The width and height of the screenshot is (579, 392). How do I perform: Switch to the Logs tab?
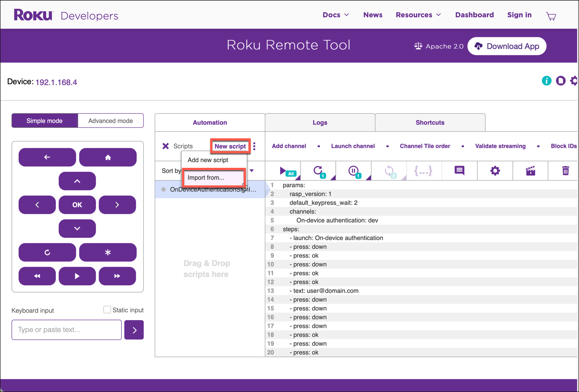point(320,122)
